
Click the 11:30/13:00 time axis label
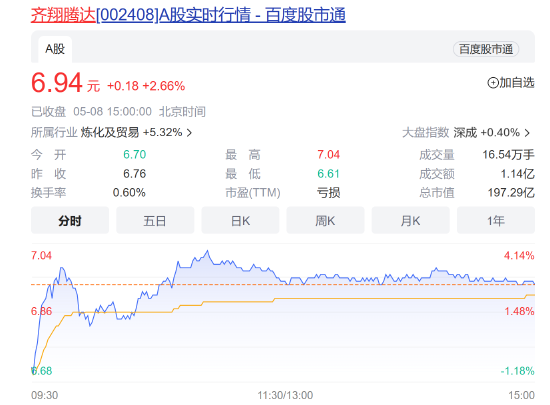[x=285, y=395]
